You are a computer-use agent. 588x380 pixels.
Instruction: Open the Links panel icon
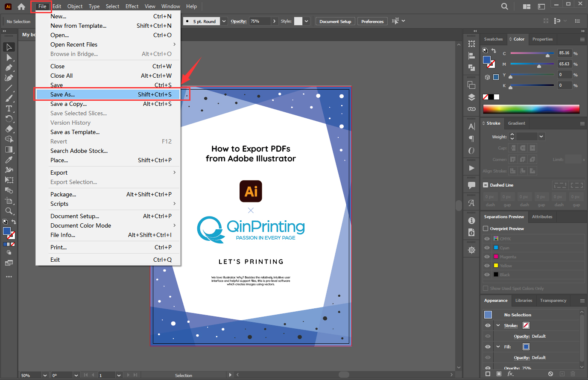pos(471,109)
